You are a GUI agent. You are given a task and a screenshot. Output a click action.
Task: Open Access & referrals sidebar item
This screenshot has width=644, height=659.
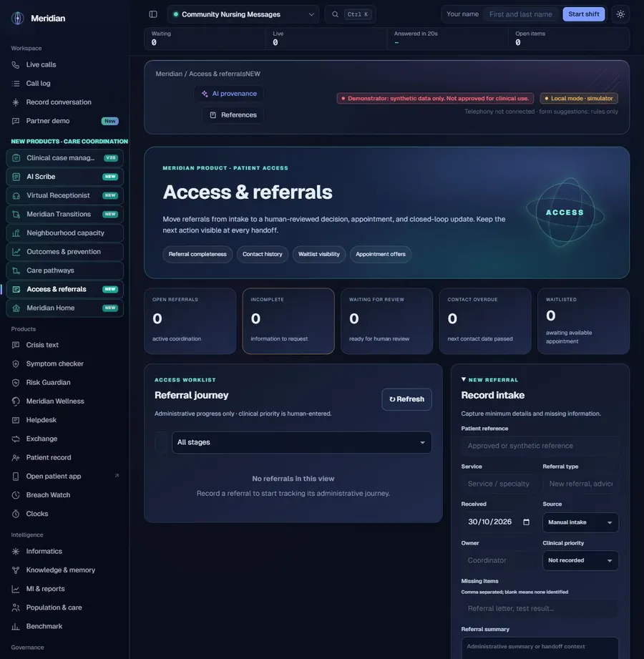64,289
